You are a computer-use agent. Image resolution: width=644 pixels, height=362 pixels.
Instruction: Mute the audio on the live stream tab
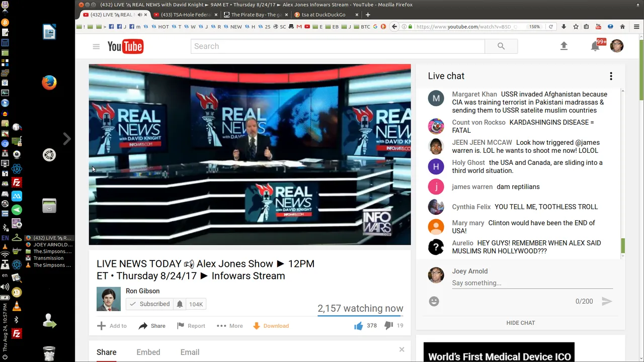point(140,15)
